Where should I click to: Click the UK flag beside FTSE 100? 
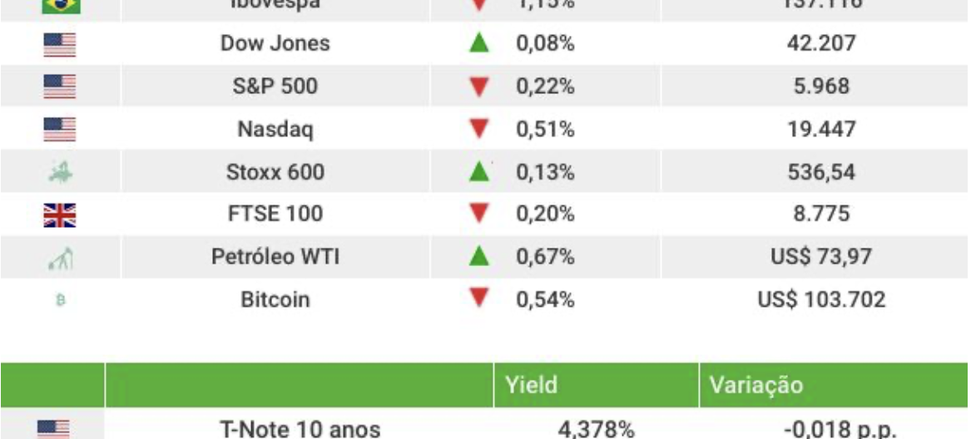tap(59, 215)
